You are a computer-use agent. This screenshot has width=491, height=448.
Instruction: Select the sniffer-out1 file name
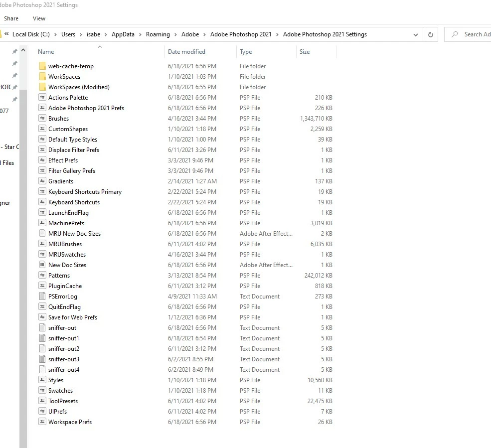tap(64, 338)
